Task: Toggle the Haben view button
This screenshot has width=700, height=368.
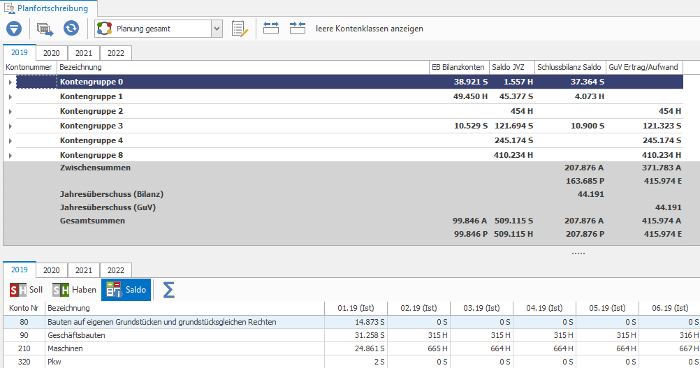Action: pos(74,290)
